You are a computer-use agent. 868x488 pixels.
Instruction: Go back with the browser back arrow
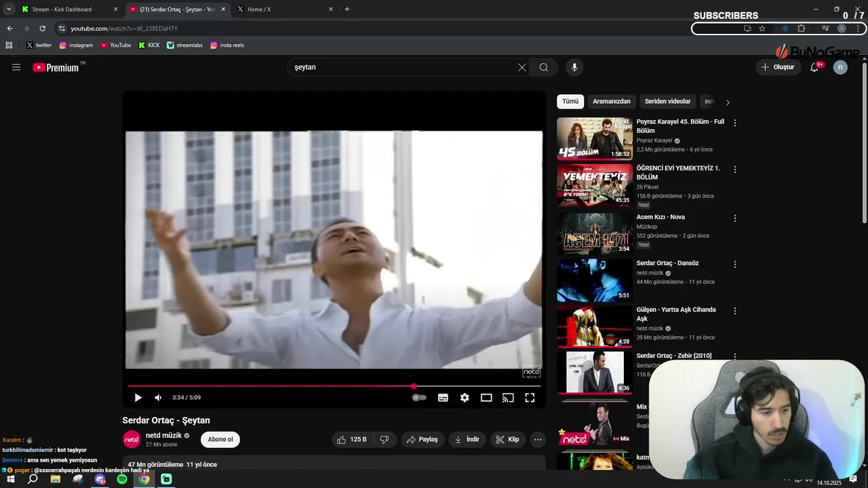(9, 28)
